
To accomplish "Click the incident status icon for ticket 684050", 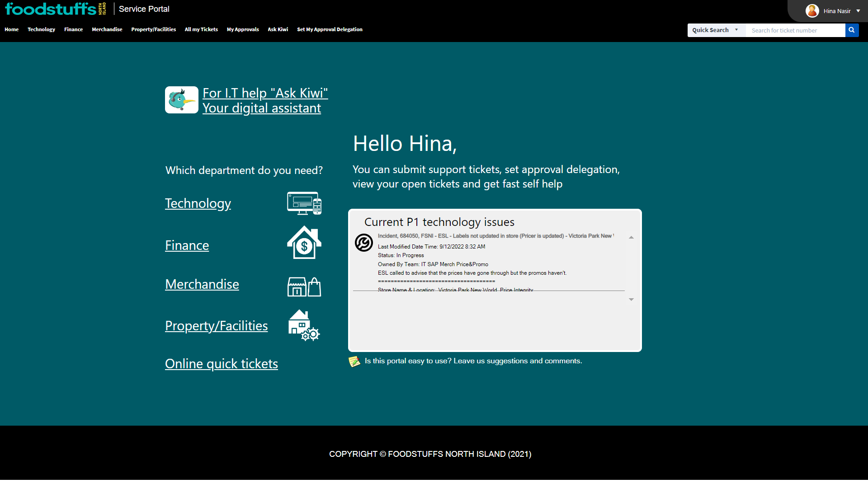I will click(363, 243).
